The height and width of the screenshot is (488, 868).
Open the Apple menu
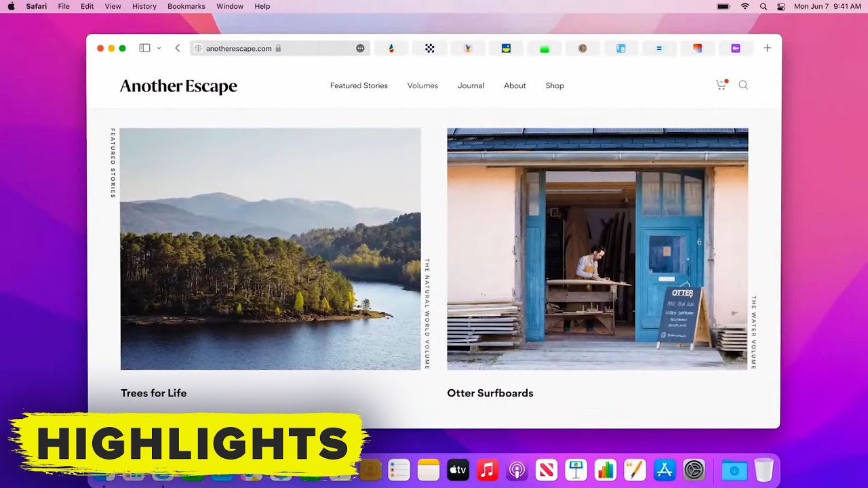pos(11,6)
